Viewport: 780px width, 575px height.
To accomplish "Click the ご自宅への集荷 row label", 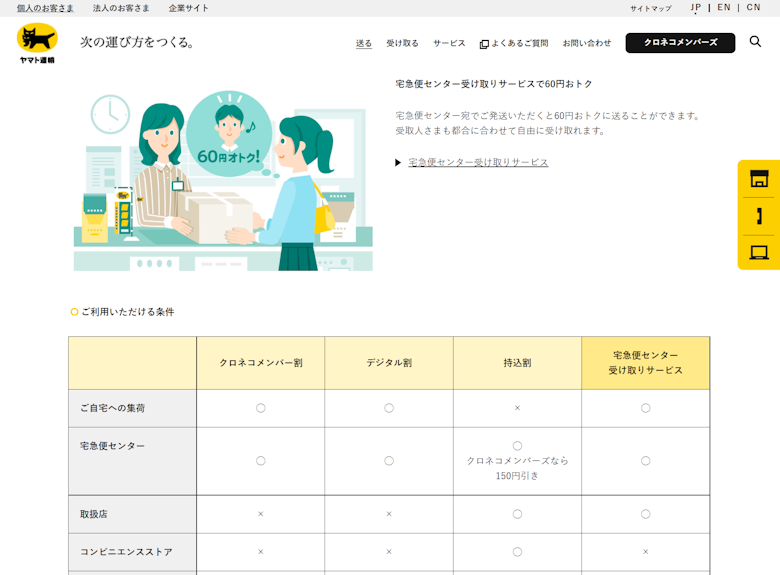I will [x=112, y=408].
